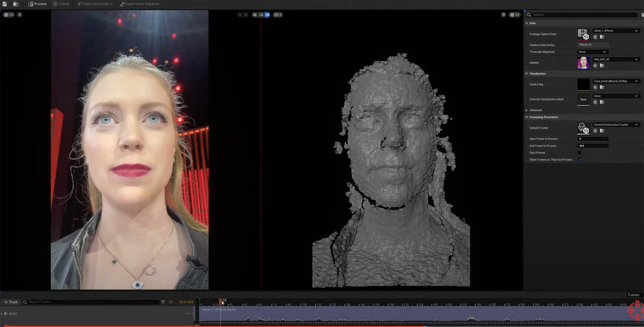Viewport: 644px width, 327px height.
Task: Click the Export Level Sequence button
Action: (140, 4)
